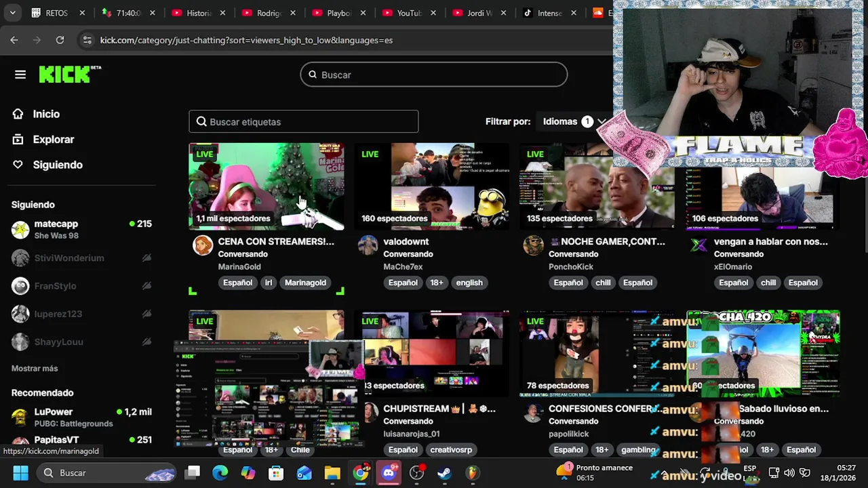The width and height of the screenshot is (868, 488).
Task: Open valodownt stream thumbnail
Action: [431, 186]
